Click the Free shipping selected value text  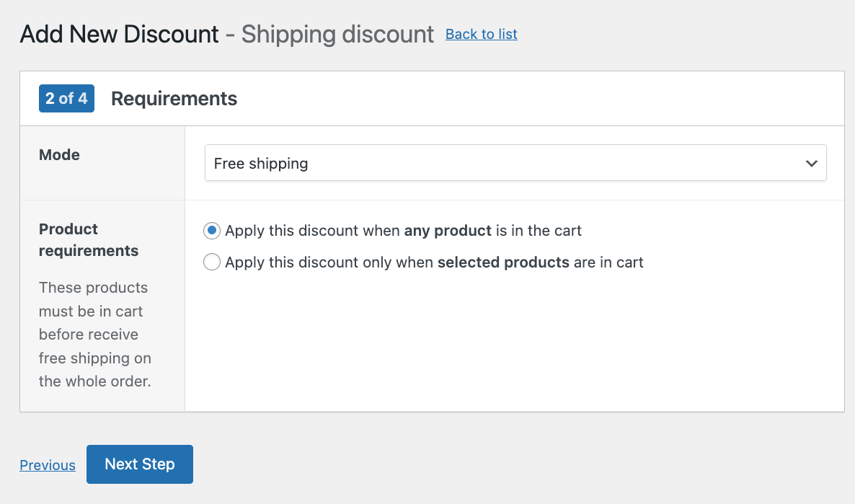(261, 164)
